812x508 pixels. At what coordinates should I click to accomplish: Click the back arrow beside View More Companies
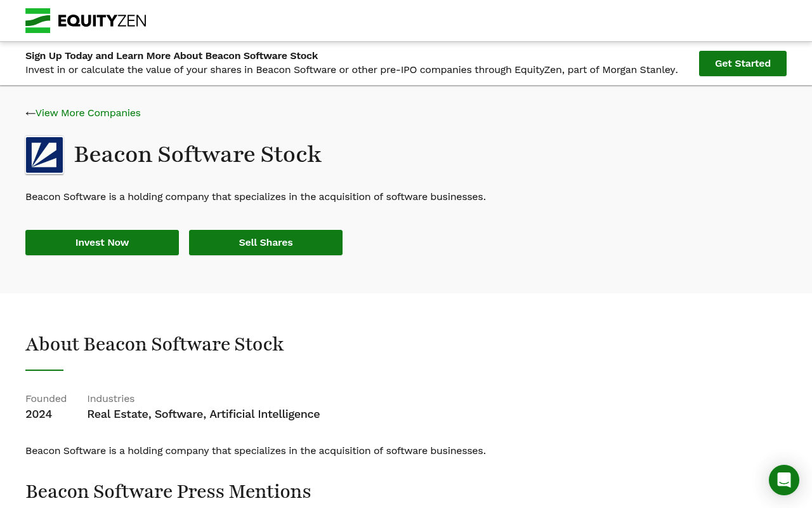pos(30,113)
